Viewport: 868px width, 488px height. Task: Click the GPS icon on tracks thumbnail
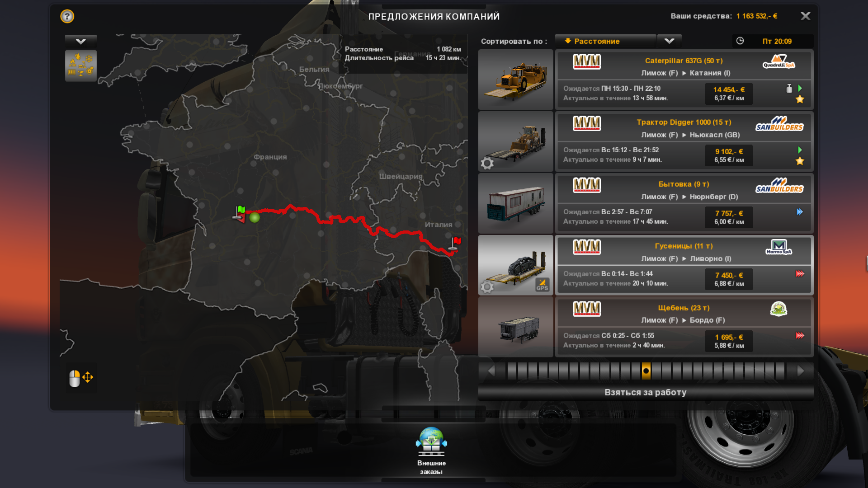coord(542,285)
